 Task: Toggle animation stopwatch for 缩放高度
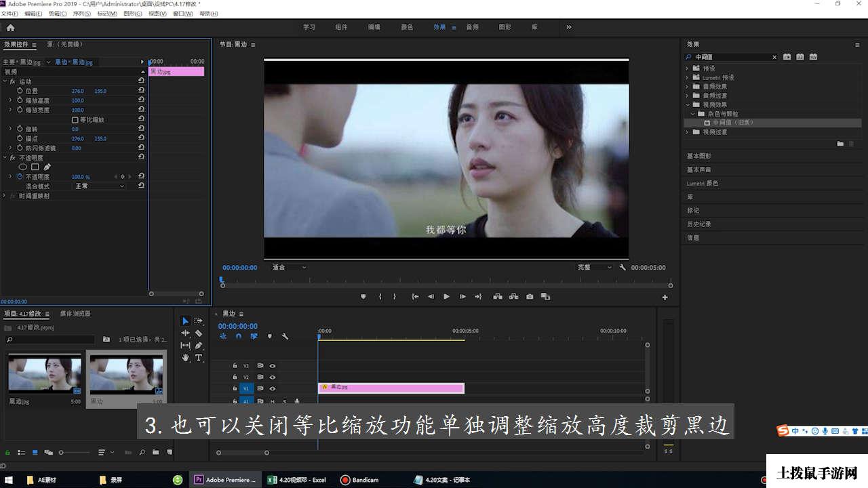20,100
